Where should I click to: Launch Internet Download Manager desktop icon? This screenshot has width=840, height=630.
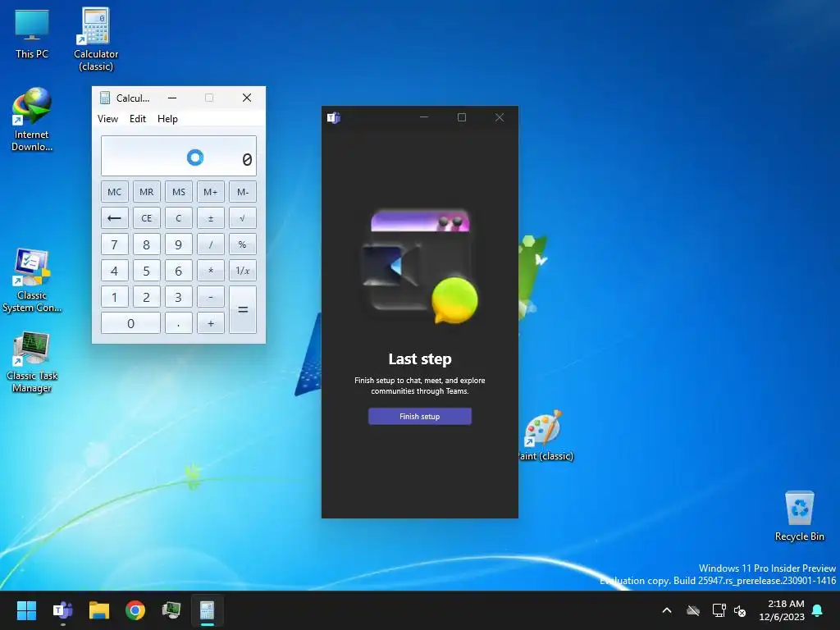click(32, 120)
